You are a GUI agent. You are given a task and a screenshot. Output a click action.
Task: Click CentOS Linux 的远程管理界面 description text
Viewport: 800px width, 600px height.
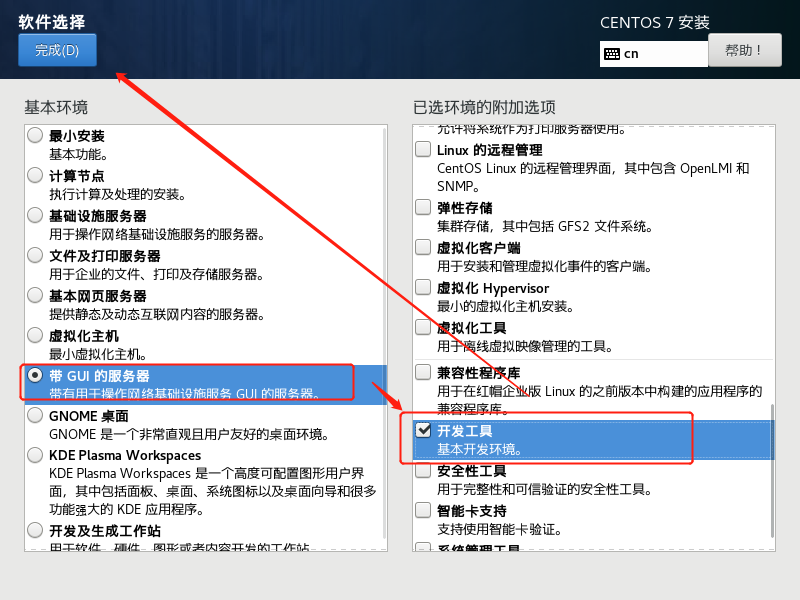[x=593, y=177]
